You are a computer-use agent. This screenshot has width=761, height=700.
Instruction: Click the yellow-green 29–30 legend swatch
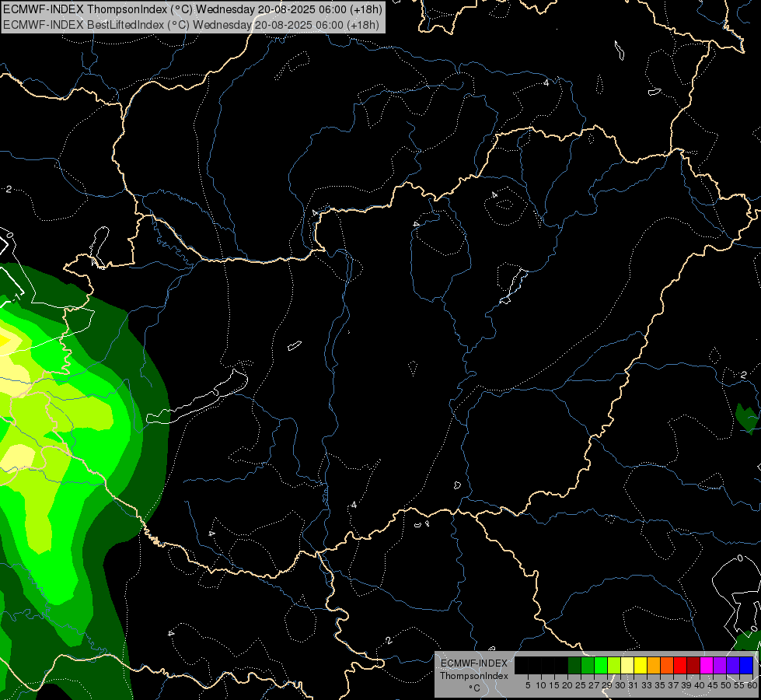coord(614,665)
